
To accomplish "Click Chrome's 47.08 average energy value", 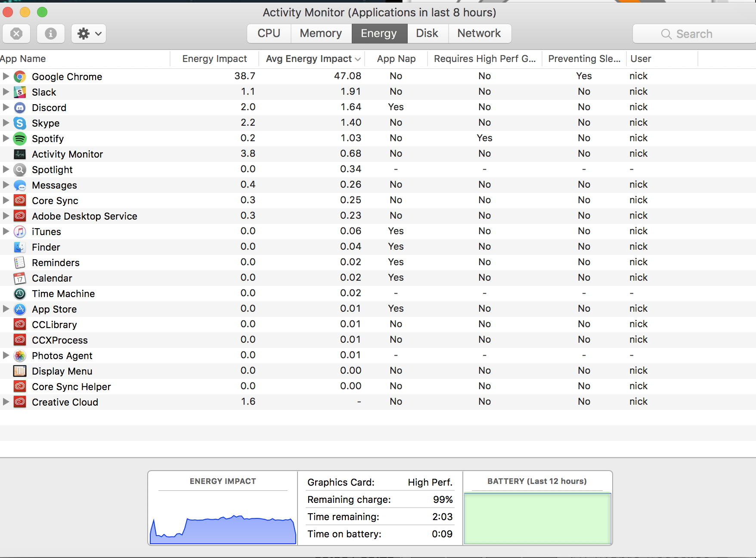I will tap(347, 76).
